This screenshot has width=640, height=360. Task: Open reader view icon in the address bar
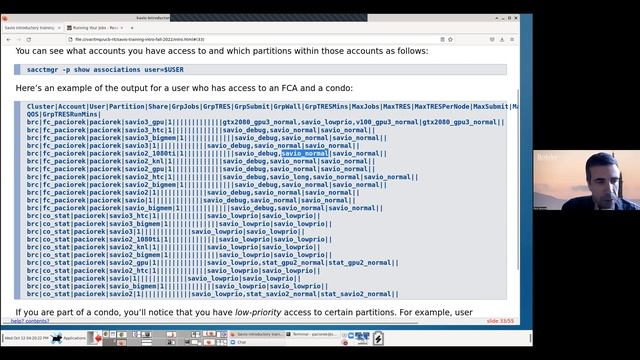point(442,40)
